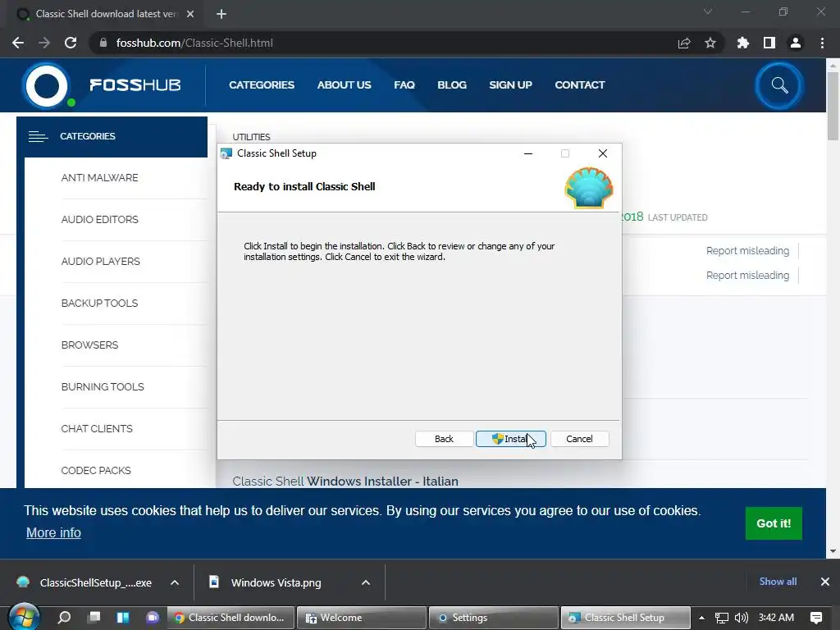
Task: Open the Widgets taskbar icon
Action: (123, 618)
